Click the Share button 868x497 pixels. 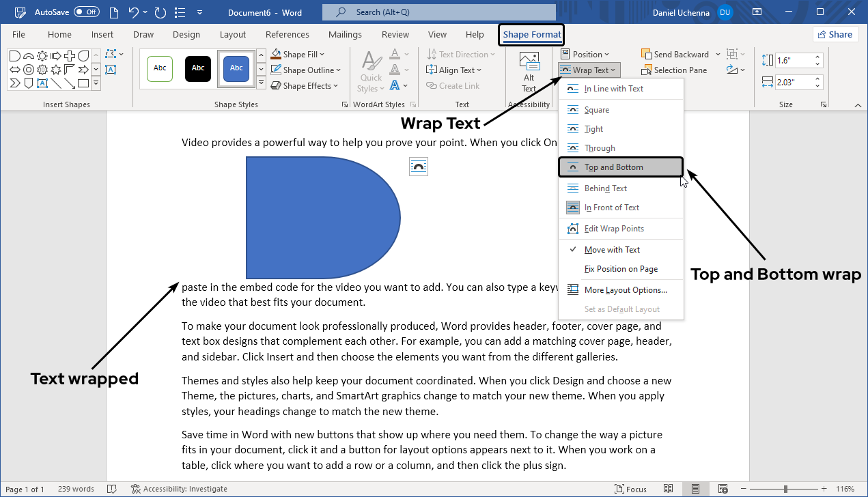(x=835, y=33)
